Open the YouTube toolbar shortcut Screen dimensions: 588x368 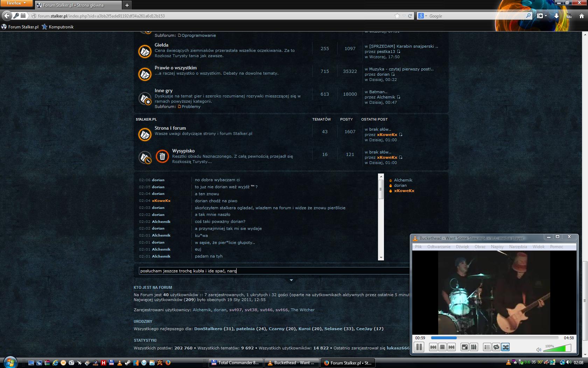click(x=569, y=16)
